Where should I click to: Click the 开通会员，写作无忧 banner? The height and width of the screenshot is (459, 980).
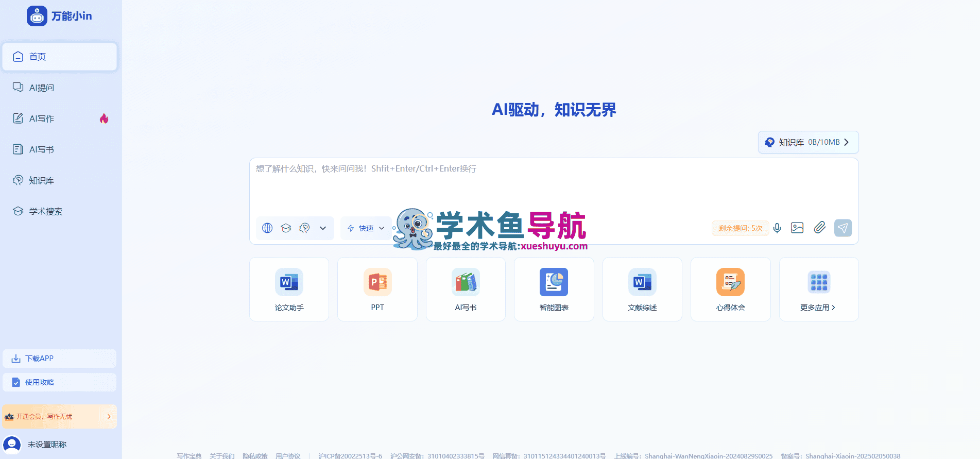point(60,416)
